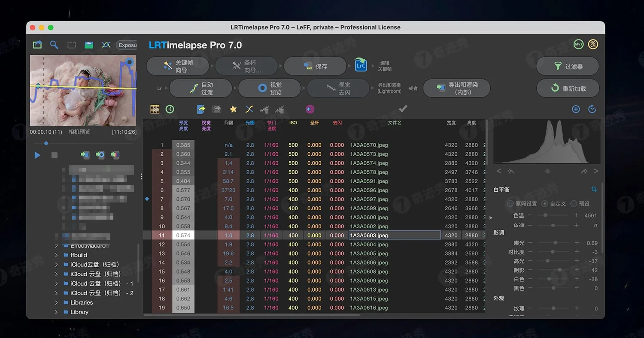Open Visual Previews (视觉预览) tool
Image resolution: width=644 pixels, height=338 pixels.
click(x=269, y=88)
